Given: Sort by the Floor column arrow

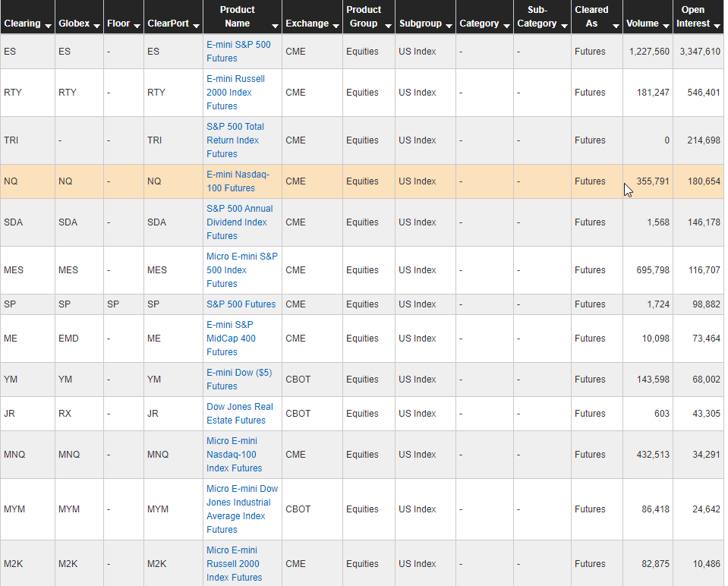Looking at the screenshot, I should click(x=137, y=26).
